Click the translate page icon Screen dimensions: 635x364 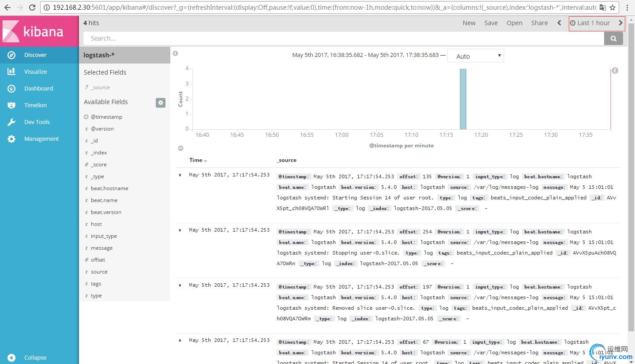(x=602, y=8)
